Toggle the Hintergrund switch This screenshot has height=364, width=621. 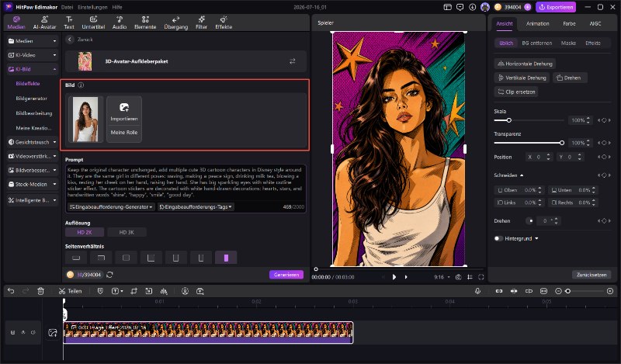pyautogui.click(x=498, y=238)
